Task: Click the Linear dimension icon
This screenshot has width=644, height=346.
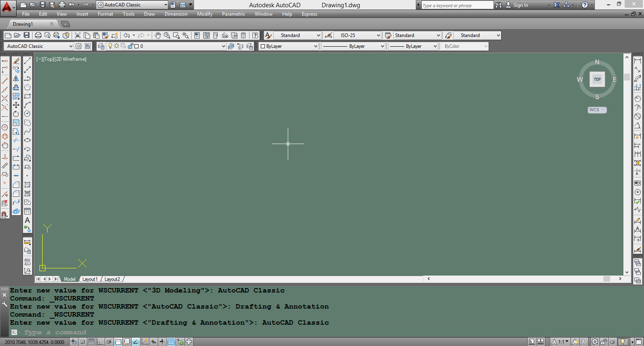Action: (x=638, y=61)
